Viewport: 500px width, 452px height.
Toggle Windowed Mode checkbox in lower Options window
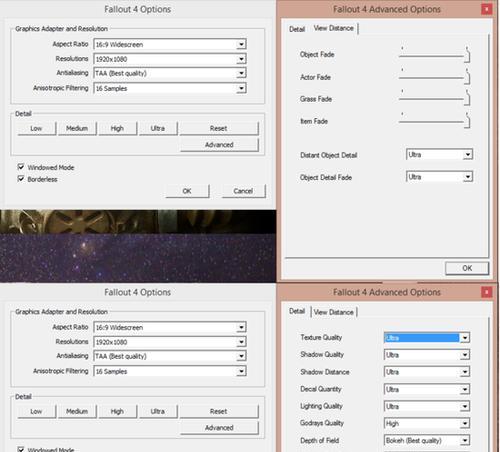(21, 449)
